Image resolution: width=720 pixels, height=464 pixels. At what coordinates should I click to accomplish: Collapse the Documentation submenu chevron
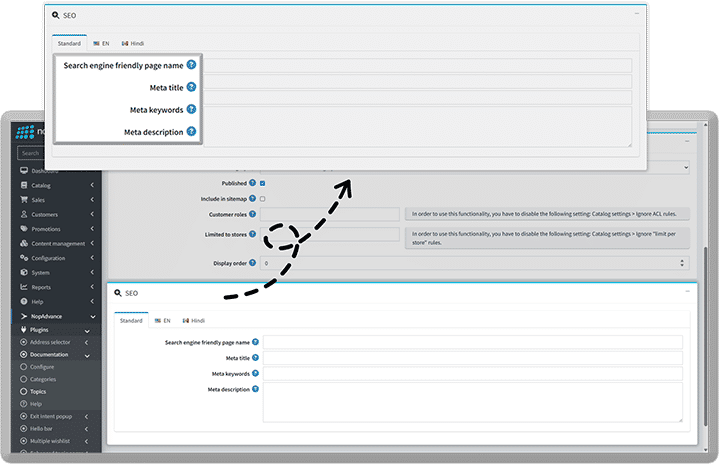click(x=87, y=356)
